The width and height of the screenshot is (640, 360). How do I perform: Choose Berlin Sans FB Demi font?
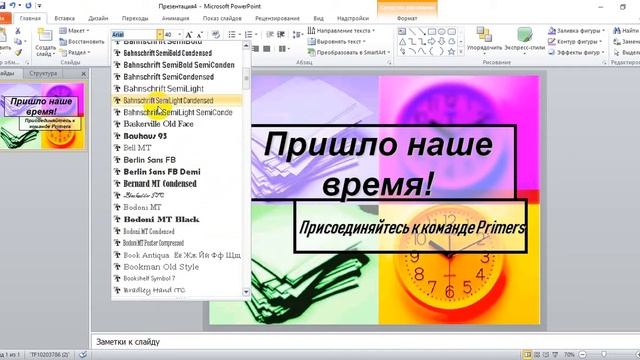coord(177,172)
